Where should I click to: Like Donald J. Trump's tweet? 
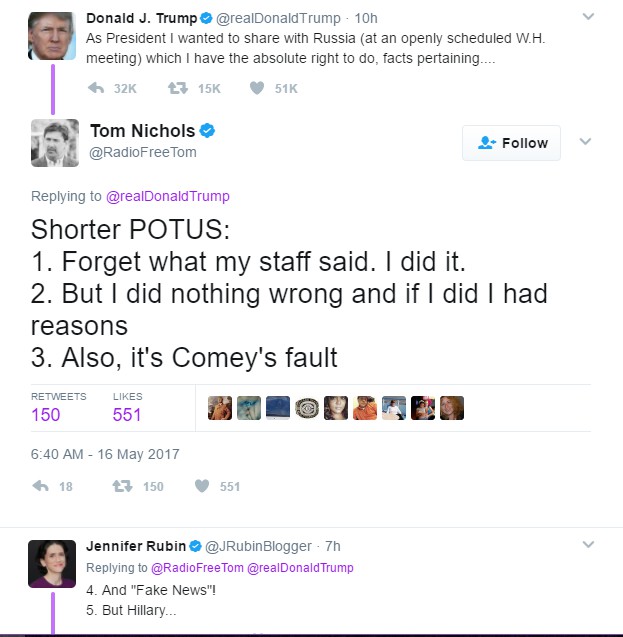(257, 88)
